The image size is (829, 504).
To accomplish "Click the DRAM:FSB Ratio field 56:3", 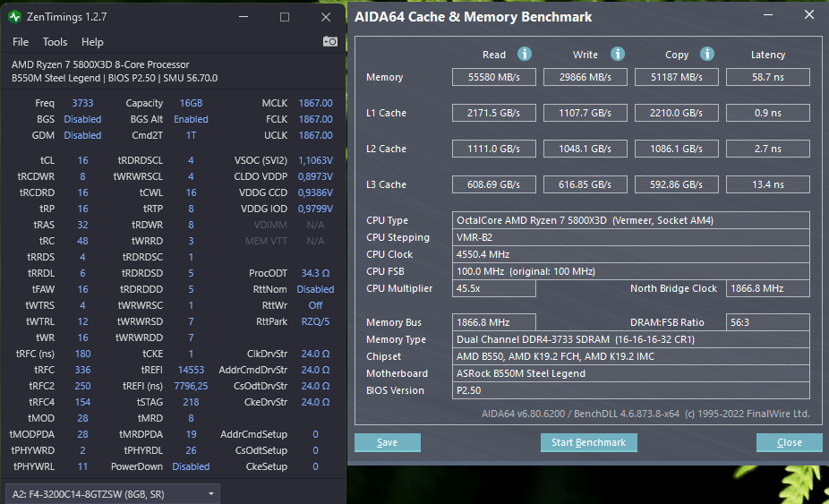I will 767,322.
